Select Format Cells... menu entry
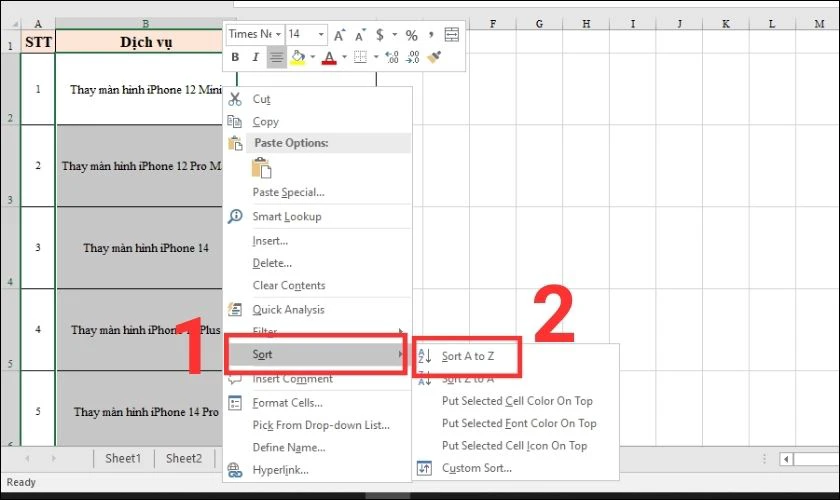 (318, 402)
